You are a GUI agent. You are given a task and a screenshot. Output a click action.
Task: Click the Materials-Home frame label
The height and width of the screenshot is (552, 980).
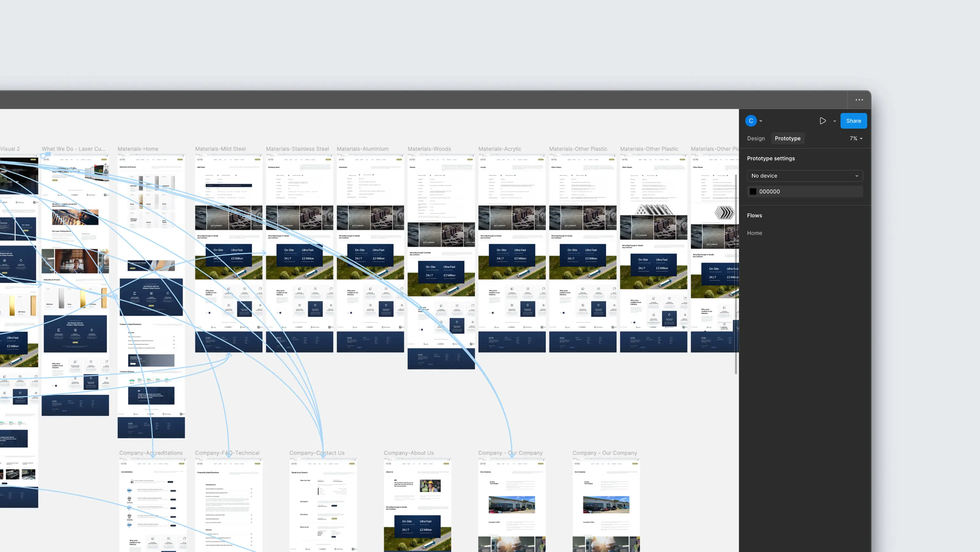point(138,149)
